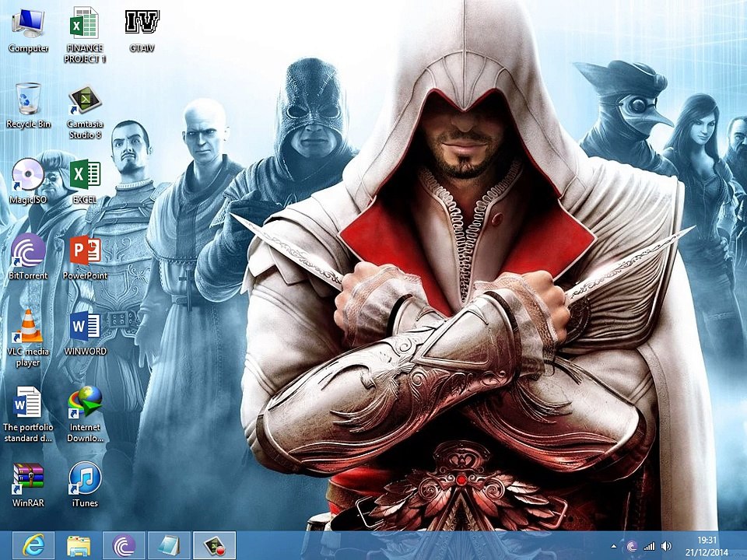Open the network signal tray icon
Image resolution: width=747 pixels, height=560 pixels.
(x=649, y=546)
